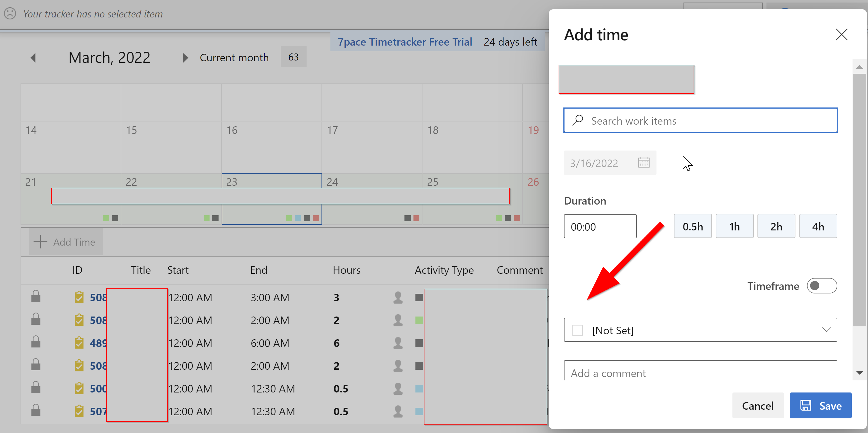This screenshot has height=433, width=868.
Task: Set duration to 2h
Action: [776, 226]
